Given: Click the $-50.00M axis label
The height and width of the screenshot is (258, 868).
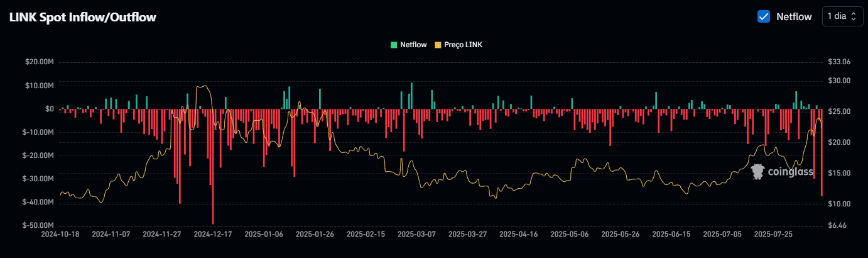Looking at the screenshot, I should pos(38,225).
